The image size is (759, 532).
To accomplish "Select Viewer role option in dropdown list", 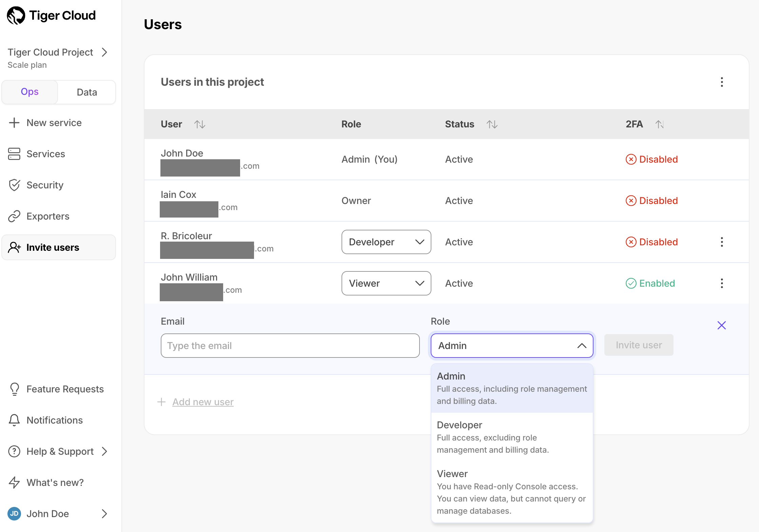I will click(x=512, y=492).
